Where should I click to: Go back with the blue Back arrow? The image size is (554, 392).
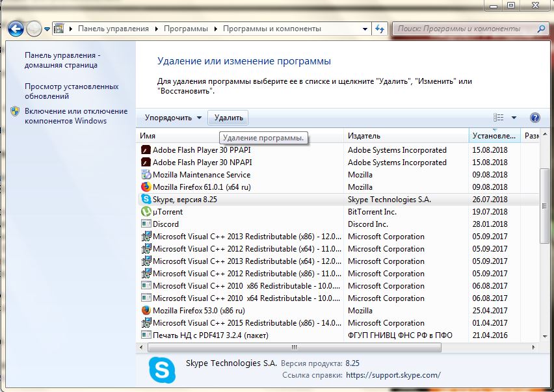(x=16, y=29)
